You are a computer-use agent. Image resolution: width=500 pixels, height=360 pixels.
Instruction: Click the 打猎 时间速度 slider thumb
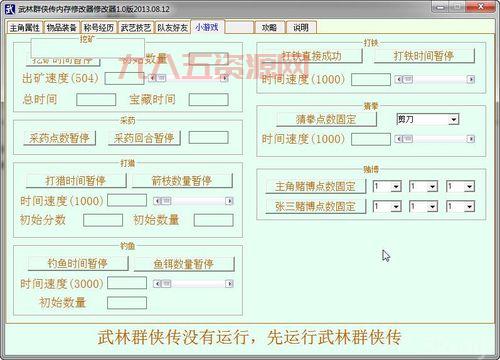point(166,201)
